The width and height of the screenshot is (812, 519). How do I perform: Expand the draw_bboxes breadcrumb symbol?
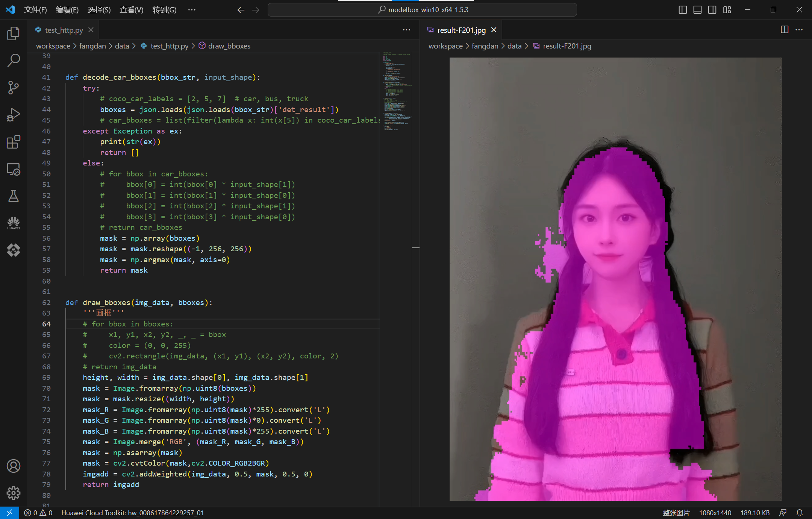click(x=229, y=46)
